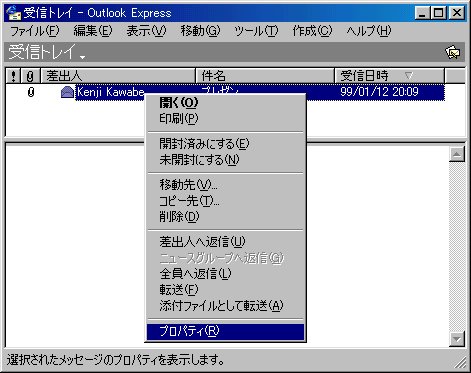Click the paperclip icon on Kenji Kawabe message
Screen dimensions: 471x373
[31, 92]
